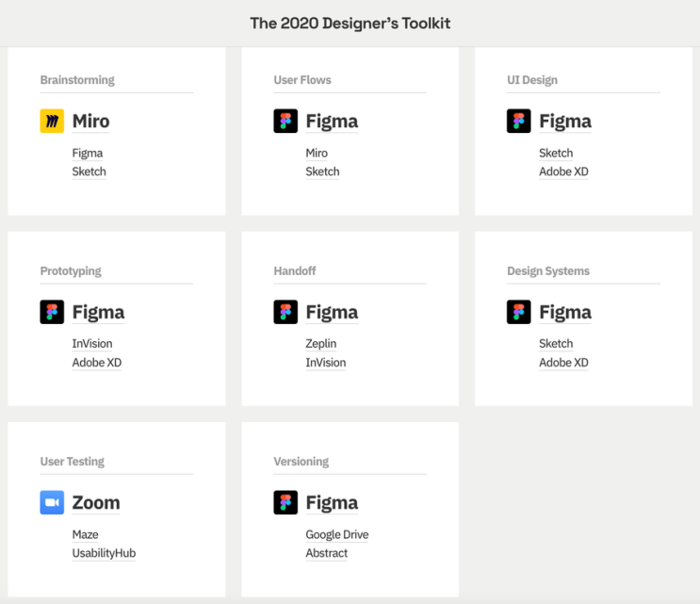Click InVision under Prototyping
Screen dimensions: 700x604
coord(92,344)
